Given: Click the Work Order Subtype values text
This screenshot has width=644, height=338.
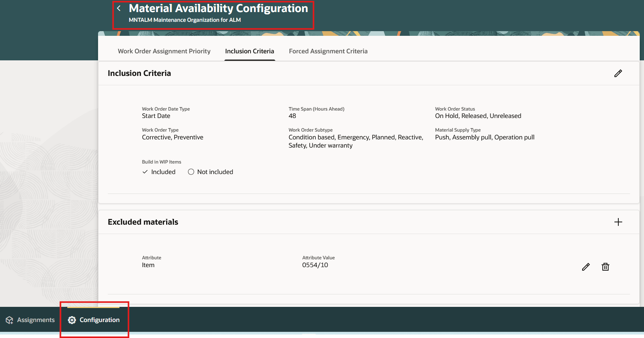Looking at the screenshot, I should tap(356, 141).
